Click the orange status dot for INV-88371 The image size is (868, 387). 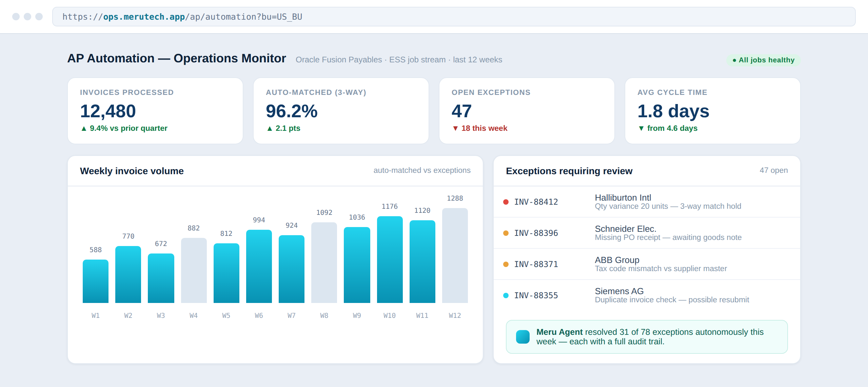506,264
